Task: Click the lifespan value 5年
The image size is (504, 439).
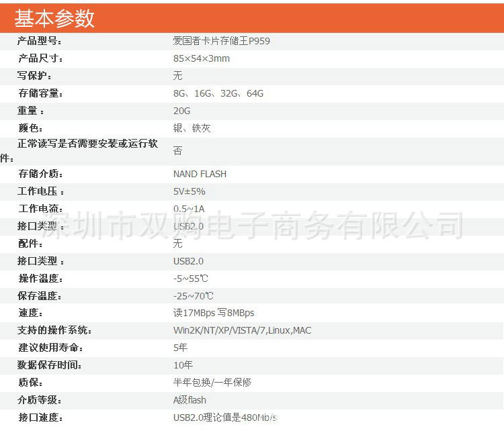Action: coord(180,348)
